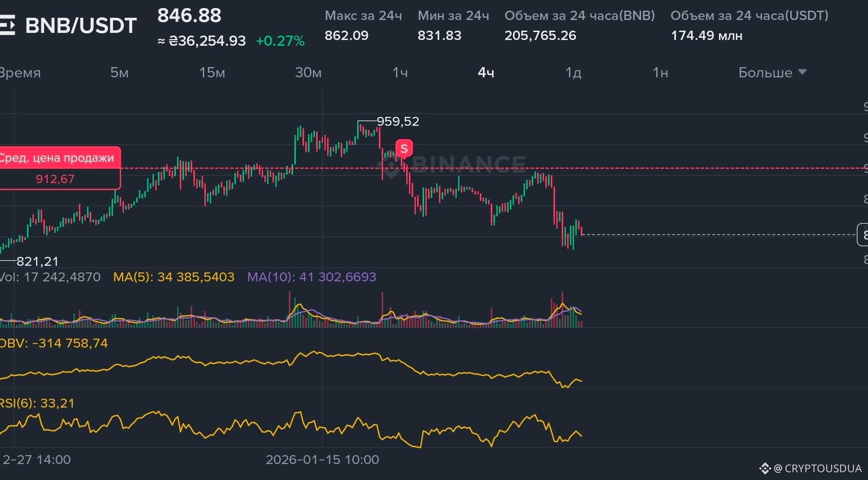Image resolution: width=868 pixels, height=480 pixels.
Task: Select the active 4ч timeframe
Action: tap(486, 72)
